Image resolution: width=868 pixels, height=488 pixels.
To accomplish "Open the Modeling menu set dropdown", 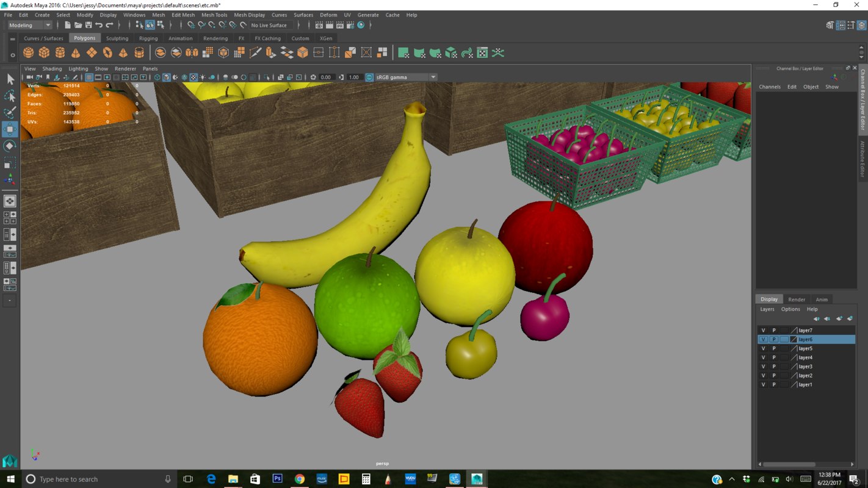I will (27, 25).
